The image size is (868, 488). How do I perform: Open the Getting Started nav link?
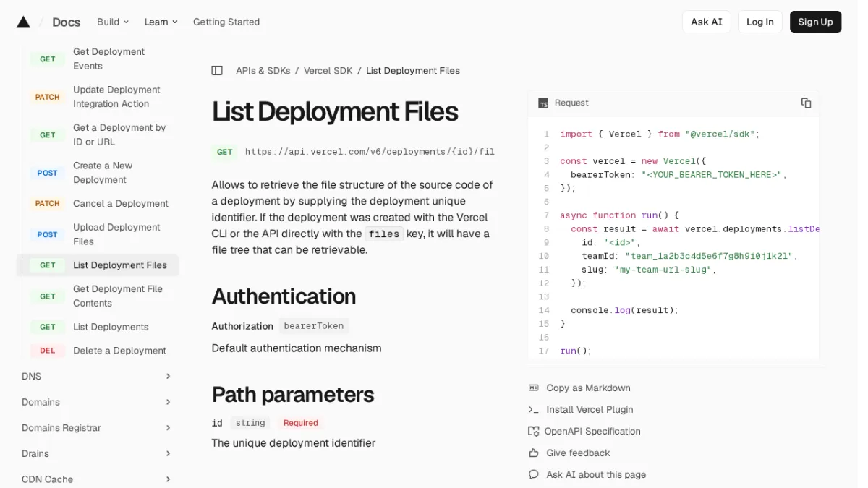point(226,22)
